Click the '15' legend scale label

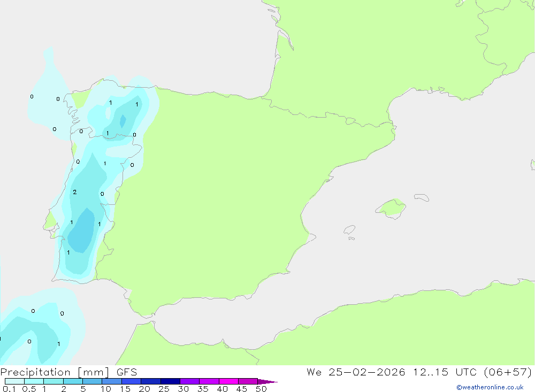(x=125, y=389)
